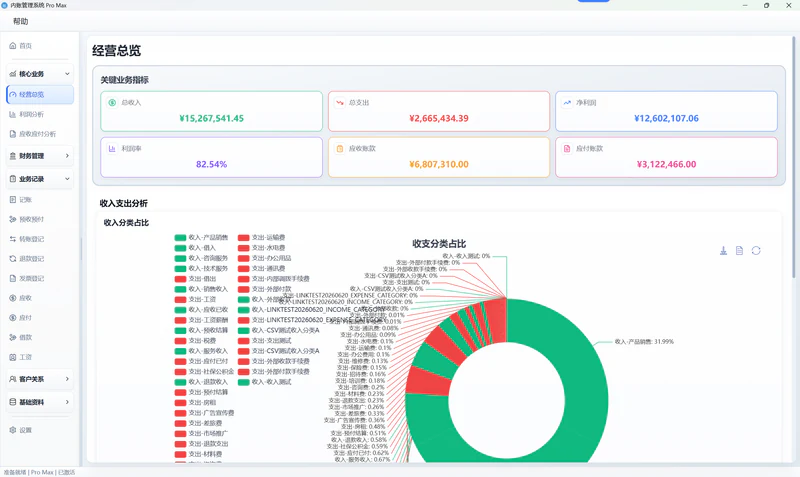Viewport: 800px width, 477px height.
Task: Click the status bar text 准备就绪 | Pro Max | 已激活
Action: click(x=39, y=472)
